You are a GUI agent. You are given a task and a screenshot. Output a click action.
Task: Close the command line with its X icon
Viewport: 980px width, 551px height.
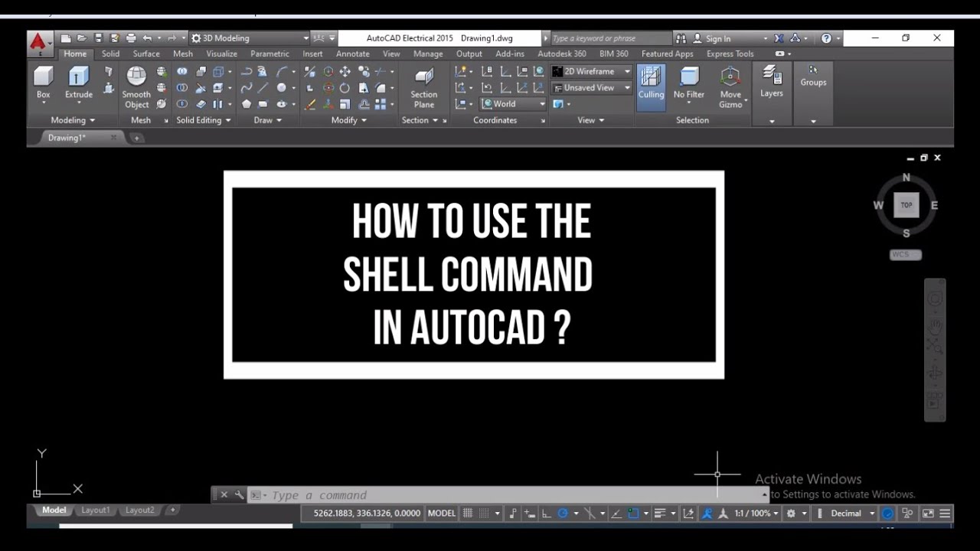pyautogui.click(x=224, y=495)
